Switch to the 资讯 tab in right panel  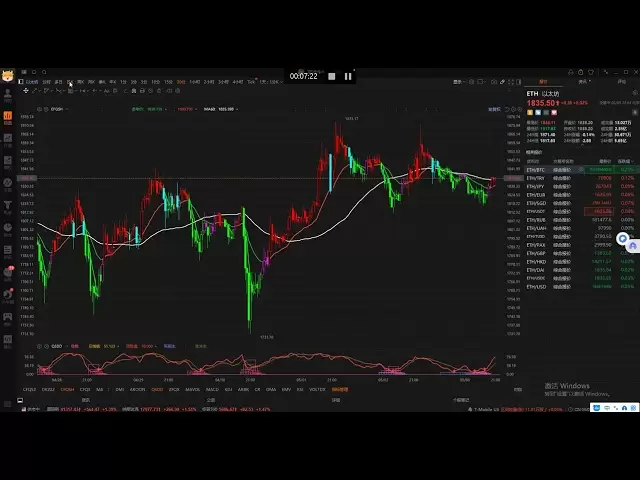click(x=582, y=82)
